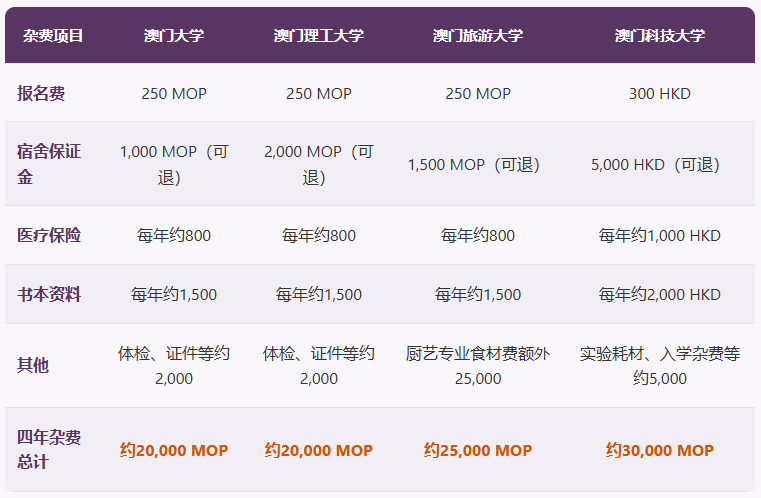Select the 四年杂费总计 row label
This screenshot has height=498, width=761.
click(49, 450)
